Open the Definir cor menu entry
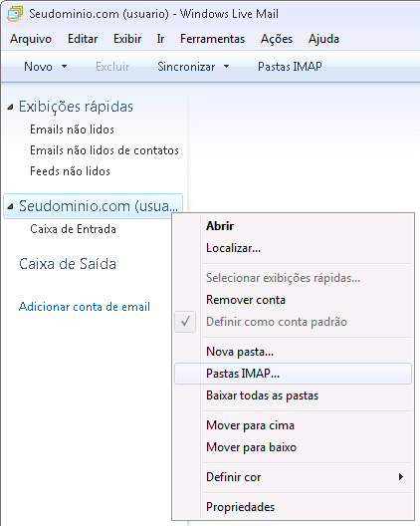 point(293,477)
